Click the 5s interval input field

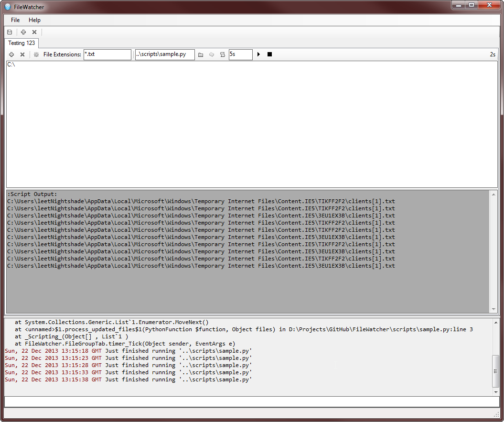tap(240, 54)
